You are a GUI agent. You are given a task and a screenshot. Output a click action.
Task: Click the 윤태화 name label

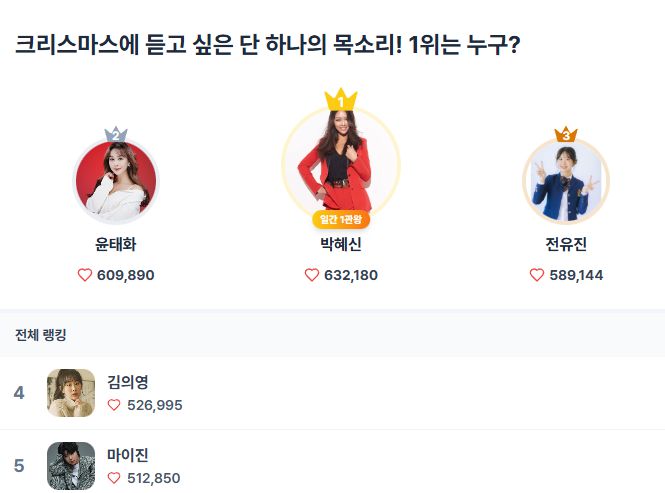116,245
